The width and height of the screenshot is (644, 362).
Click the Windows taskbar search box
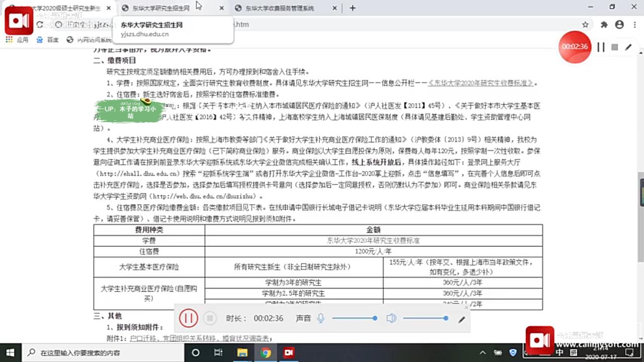(103, 352)
